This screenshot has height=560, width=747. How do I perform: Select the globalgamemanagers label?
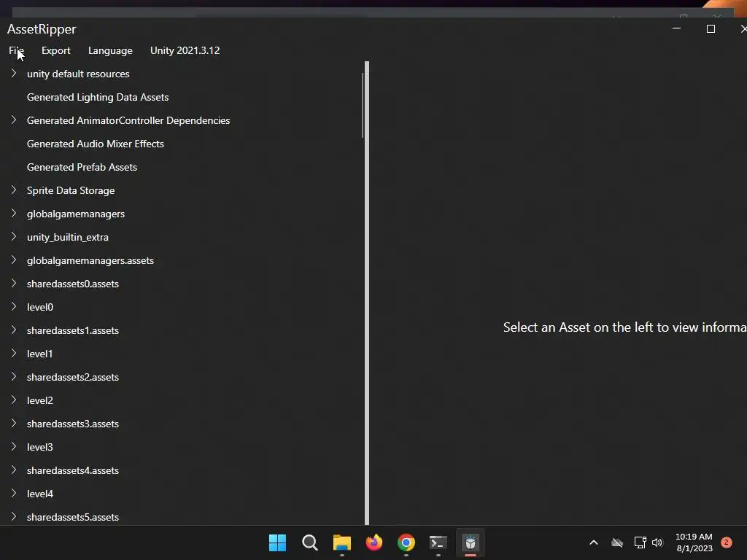(x=76, y=214)
